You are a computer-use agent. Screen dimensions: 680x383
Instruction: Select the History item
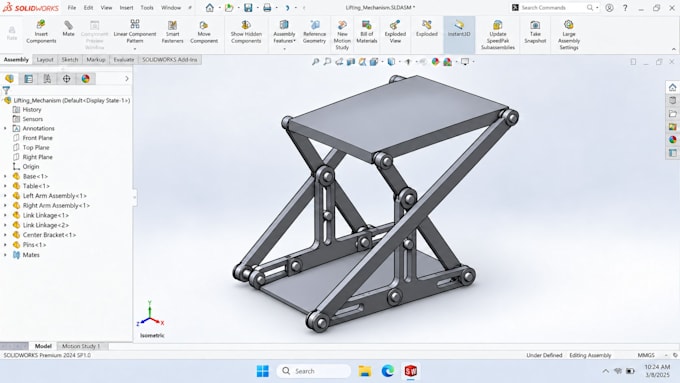coord(32,110)
